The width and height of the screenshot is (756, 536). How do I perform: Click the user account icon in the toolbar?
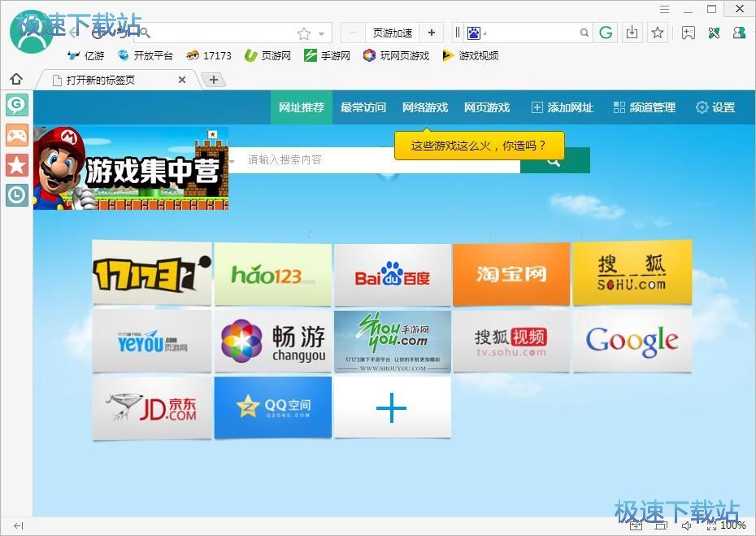point(739,33)
